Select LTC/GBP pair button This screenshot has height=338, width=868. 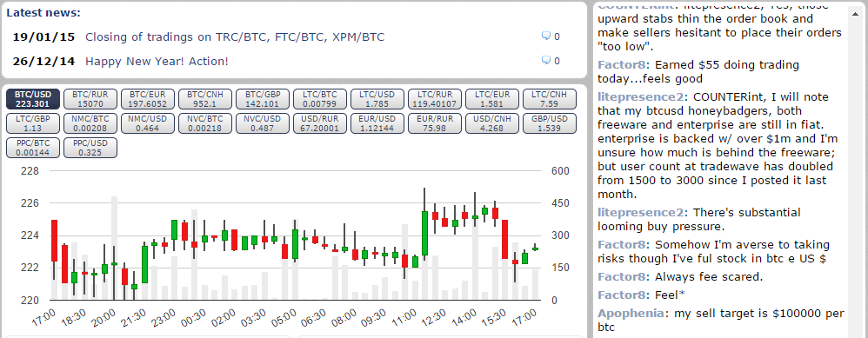click(33, 123)
